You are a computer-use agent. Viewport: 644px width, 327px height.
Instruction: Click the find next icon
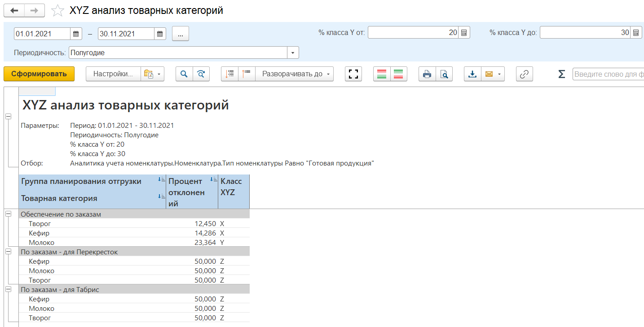click(201, 74)
